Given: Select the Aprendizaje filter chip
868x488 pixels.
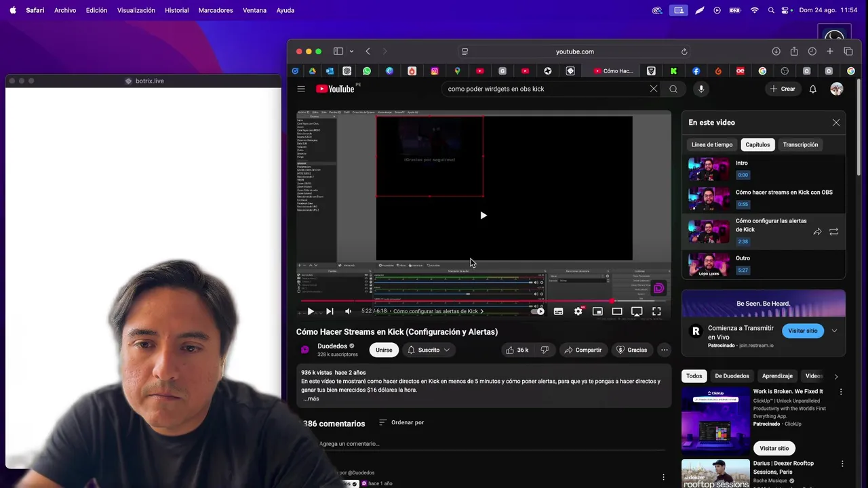Looking at the screenshot, I should pyautogui.click(x=777, y=376).
